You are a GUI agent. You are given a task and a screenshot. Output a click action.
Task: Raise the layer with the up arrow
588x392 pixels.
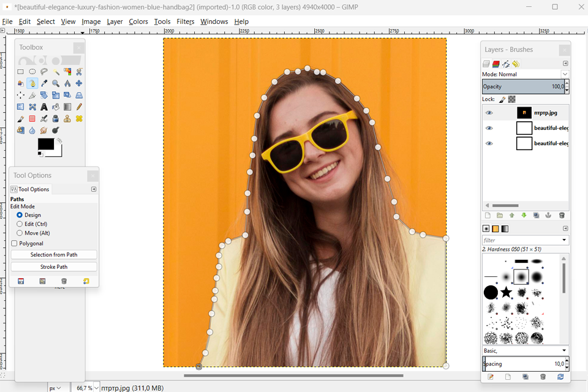[512, 216]
